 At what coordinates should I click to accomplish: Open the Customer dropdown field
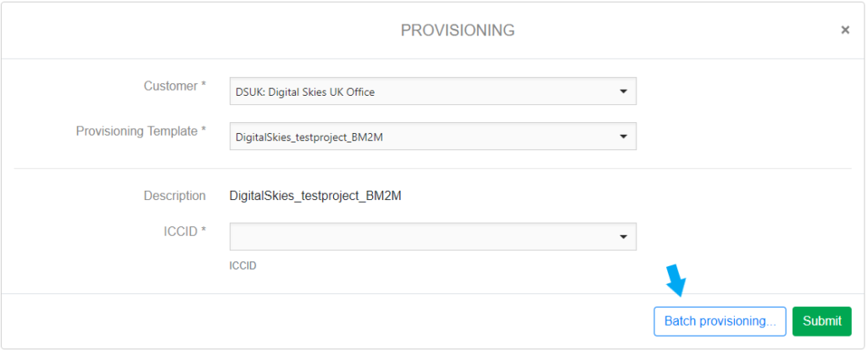[x=432, y=92]
